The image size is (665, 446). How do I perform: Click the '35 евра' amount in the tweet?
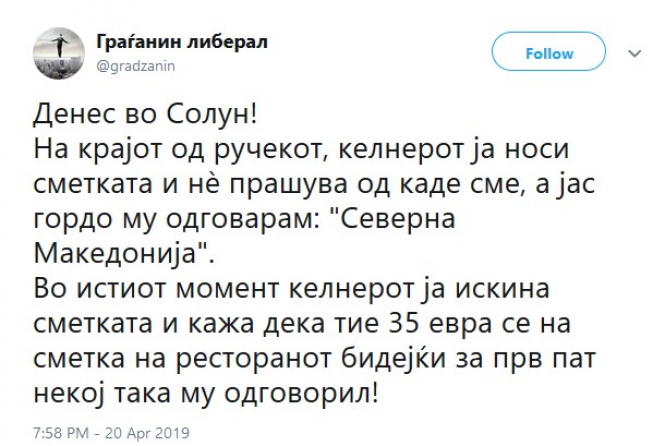click(x=440, y=324)
